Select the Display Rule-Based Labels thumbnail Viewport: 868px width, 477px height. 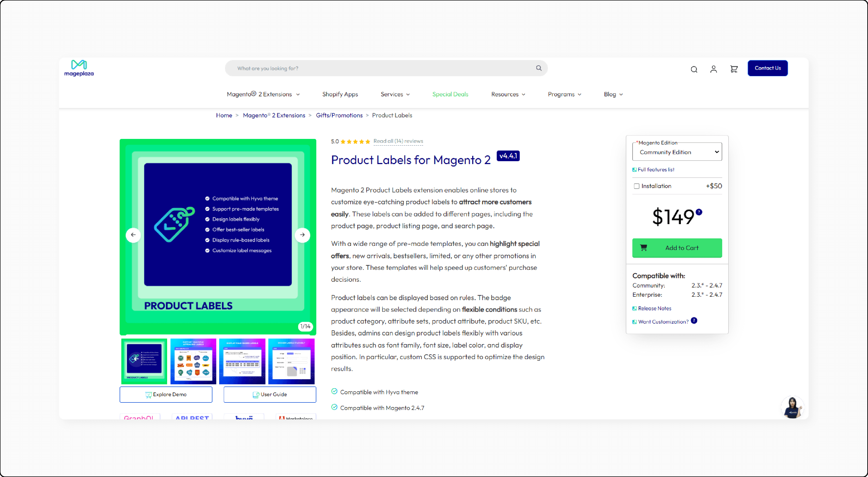click(242, 361)
